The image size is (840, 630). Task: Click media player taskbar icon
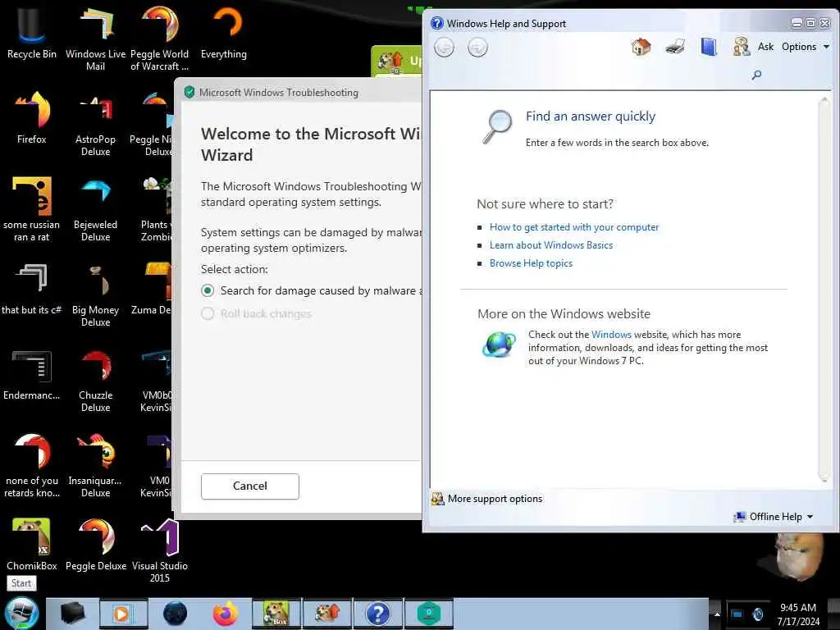click(123, 614)
